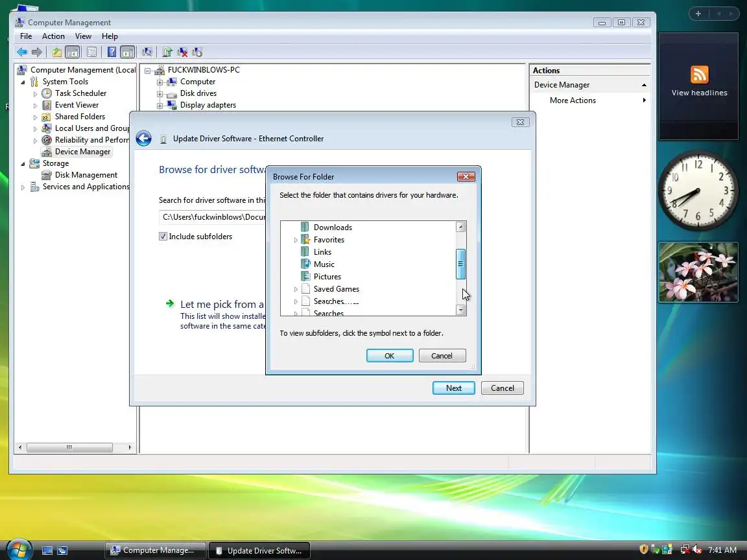Collapse the System Tools tree node
The width and height of the screenshot is (747, 560).
(23, 82)
